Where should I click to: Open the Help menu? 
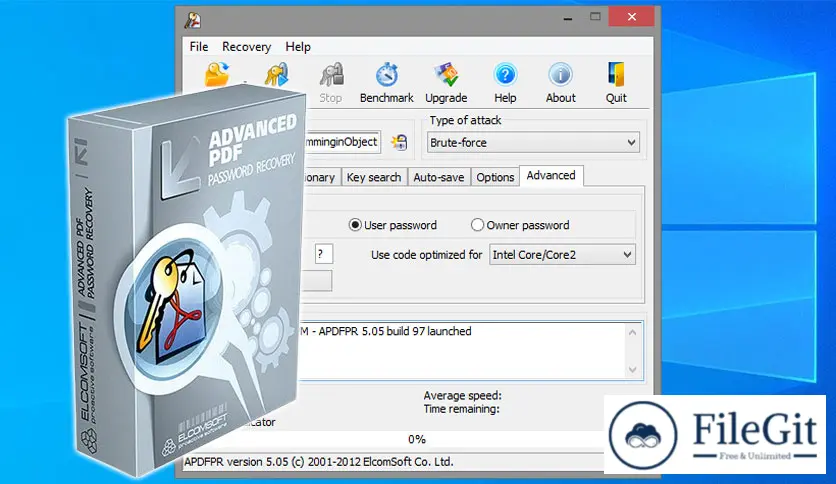point(298,47)
